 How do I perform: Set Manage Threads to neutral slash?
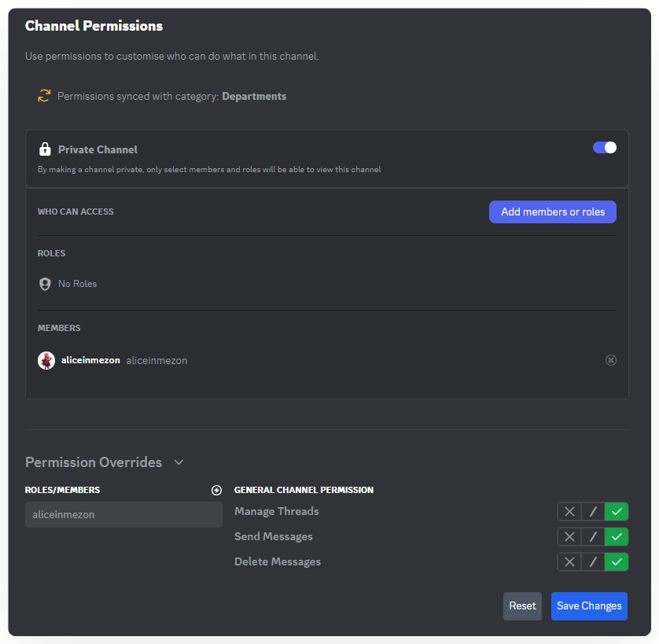coord(593,512)
